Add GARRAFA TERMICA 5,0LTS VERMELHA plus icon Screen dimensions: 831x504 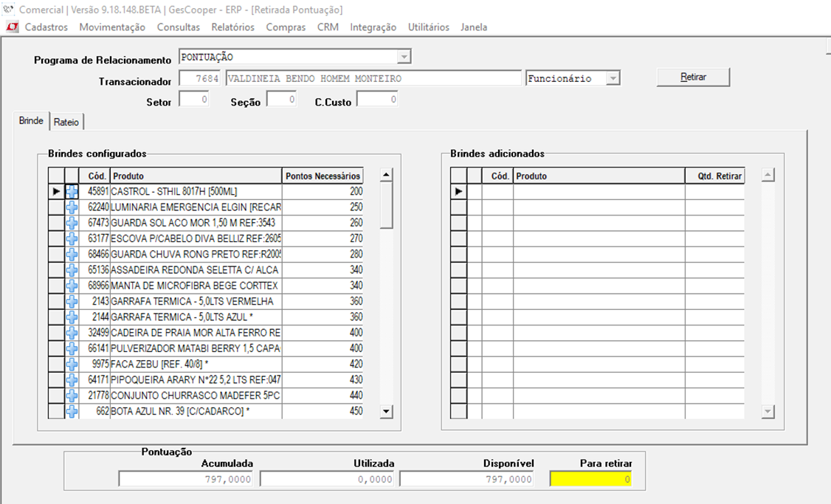tap(72, 301)
